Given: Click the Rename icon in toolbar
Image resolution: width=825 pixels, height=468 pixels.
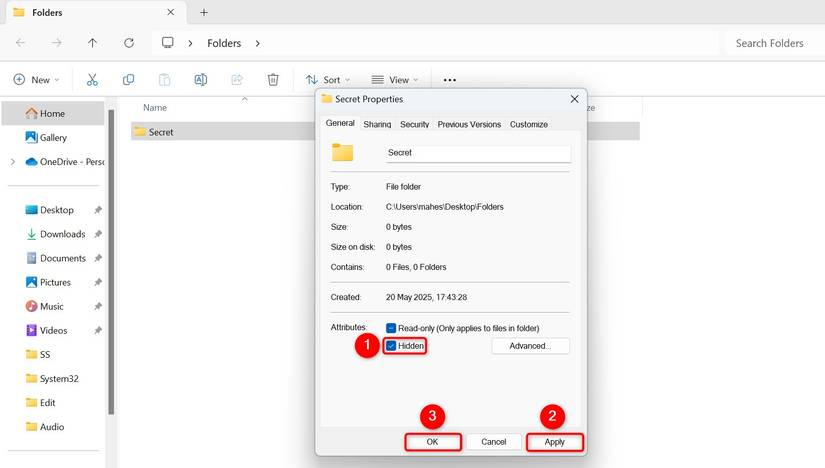Looking at the screenshot, I should pos(200,80).
